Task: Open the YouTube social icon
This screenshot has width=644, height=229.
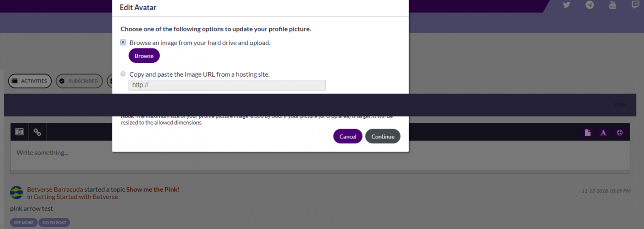Action: pos(613,5)
